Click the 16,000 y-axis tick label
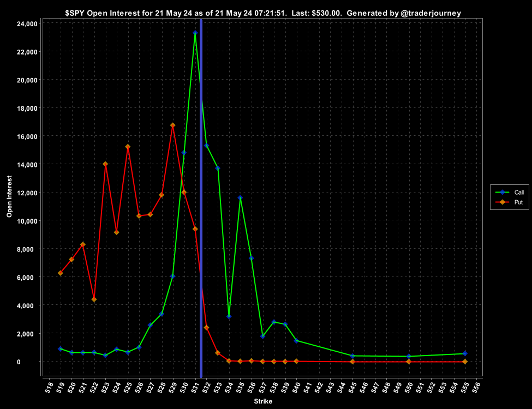The width and height of the screenshot is (532, 409). (27, 137)
